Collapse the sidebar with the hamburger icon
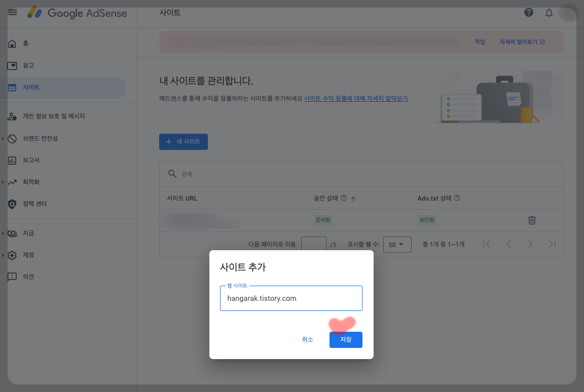The image size is (584, 392). pos(12,13)
